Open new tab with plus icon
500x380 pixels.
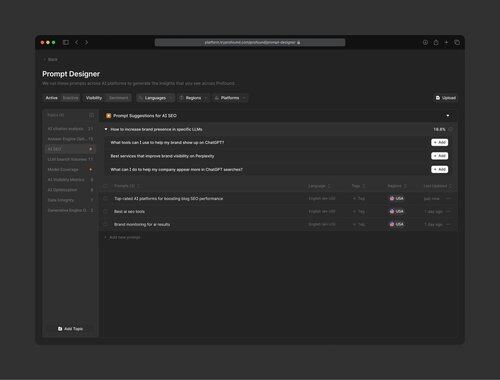[446, 42]
